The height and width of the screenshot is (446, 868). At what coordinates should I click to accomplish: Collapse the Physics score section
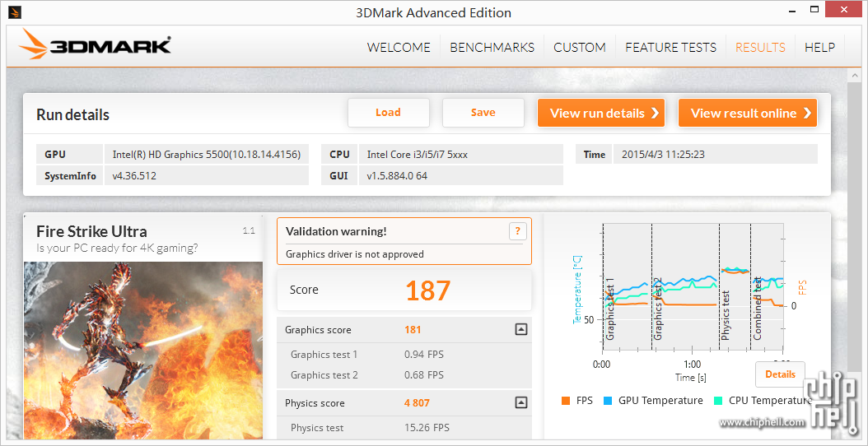point(520,403)
